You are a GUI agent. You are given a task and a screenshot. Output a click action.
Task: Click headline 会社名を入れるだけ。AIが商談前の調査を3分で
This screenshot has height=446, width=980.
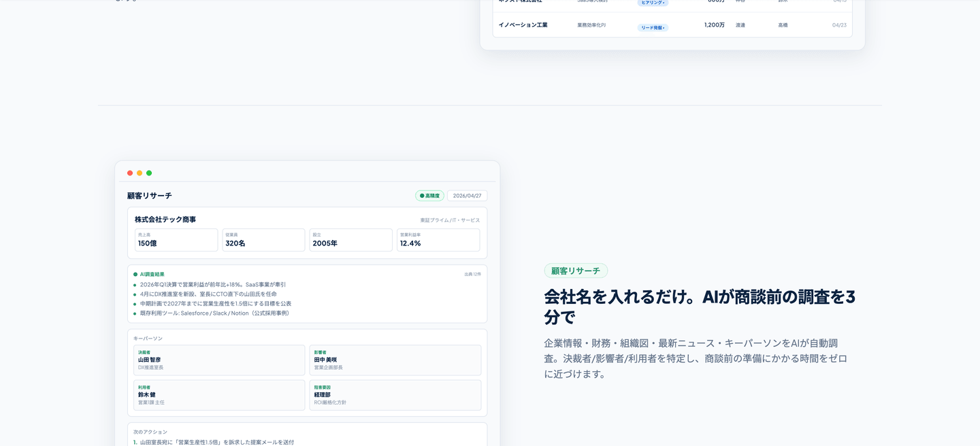[x=700, y=307]
